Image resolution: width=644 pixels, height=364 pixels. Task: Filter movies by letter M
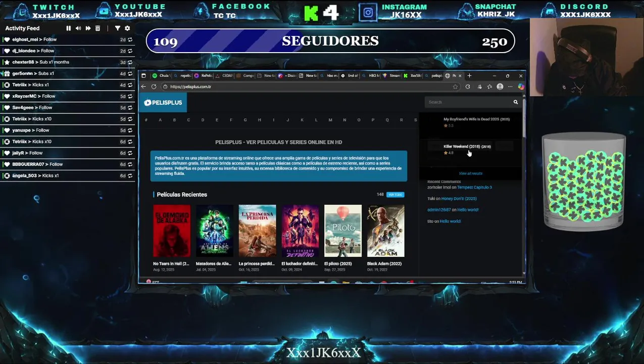330,120
